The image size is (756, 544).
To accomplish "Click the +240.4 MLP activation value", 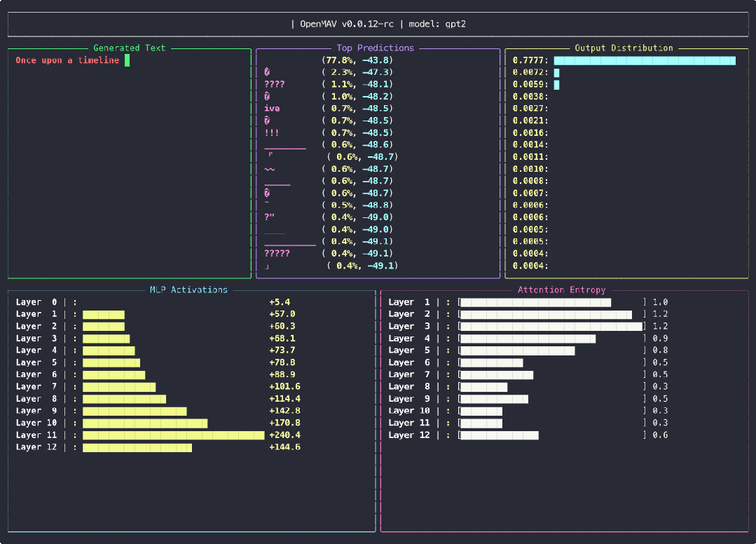I will (x=284, y=435).
